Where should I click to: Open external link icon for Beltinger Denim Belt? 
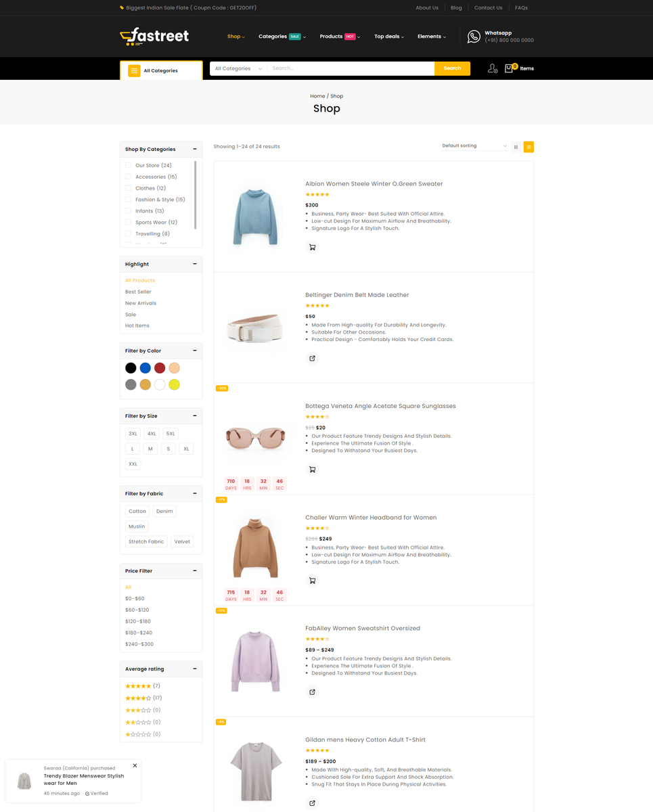pos(312,359)
